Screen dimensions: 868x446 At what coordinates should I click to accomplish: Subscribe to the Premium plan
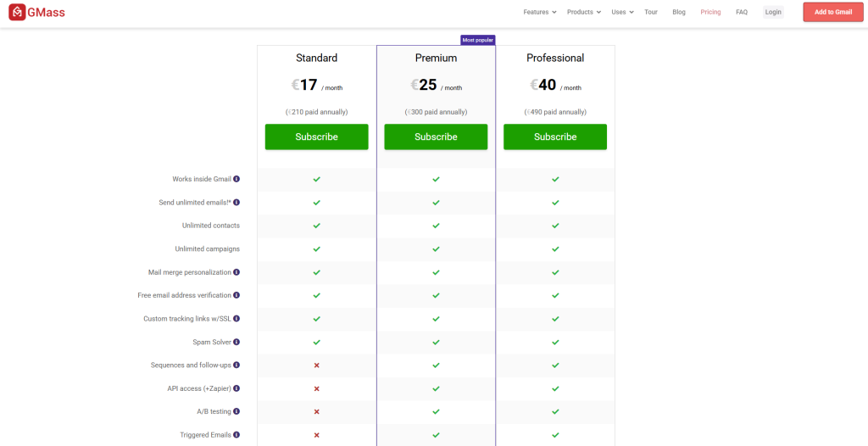click(x=436, y=137)
